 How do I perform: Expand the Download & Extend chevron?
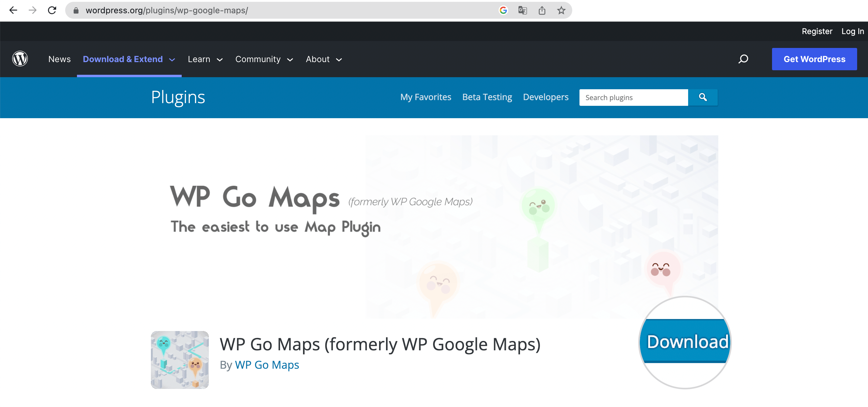click(172, 60)
